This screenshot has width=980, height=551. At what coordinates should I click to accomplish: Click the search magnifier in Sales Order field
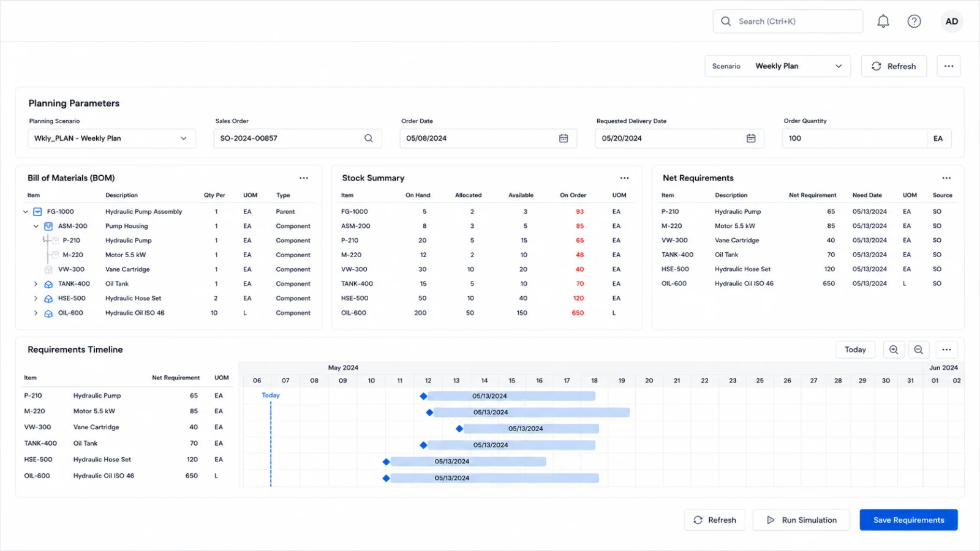(x=369, y=138)
